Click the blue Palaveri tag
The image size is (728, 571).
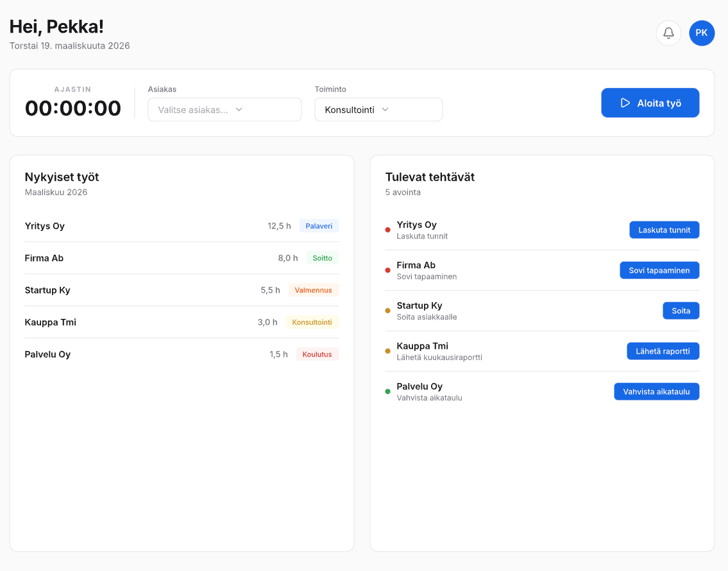pos(319,226)
